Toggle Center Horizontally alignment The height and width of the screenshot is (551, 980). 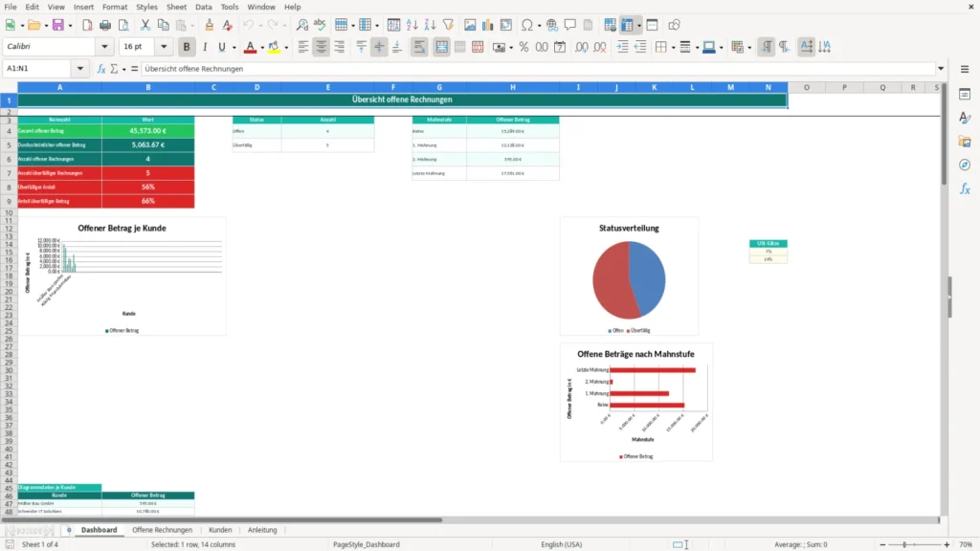coord(321,47)
